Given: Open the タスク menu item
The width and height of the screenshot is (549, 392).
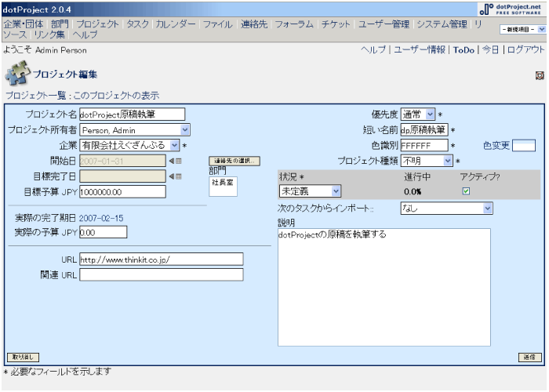Looking at the screenshot, I should tap(137, 24).
